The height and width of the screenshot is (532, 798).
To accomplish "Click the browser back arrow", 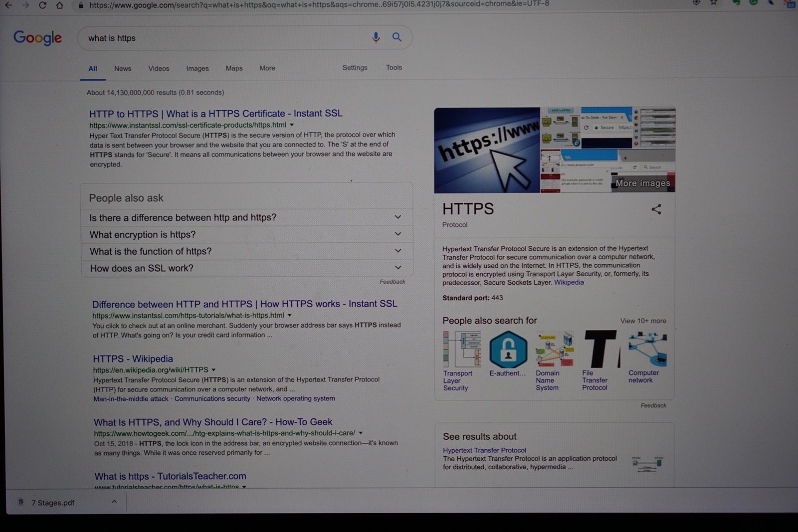I will [x=8, y=5].
